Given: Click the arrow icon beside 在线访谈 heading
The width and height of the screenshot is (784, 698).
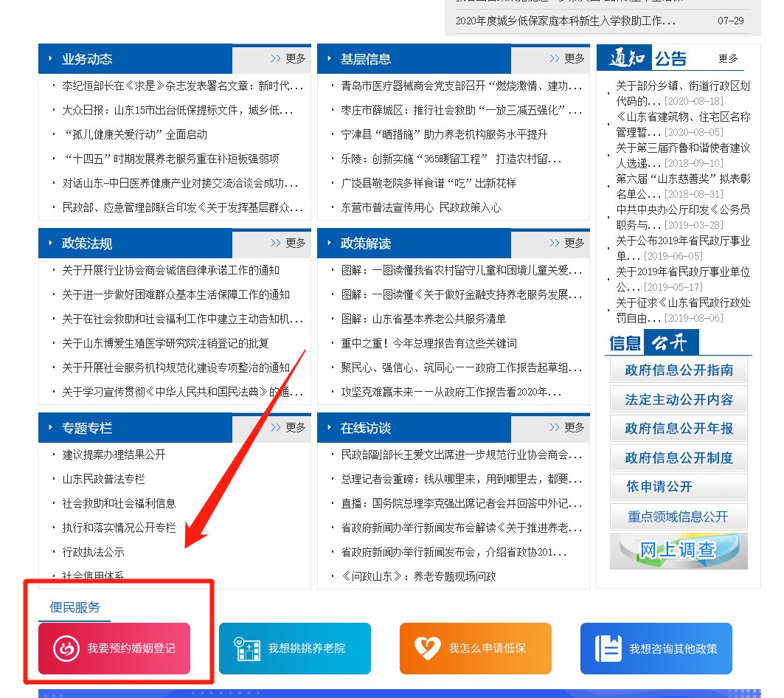Looking at the screenshot, I should (x=329, y=428).
